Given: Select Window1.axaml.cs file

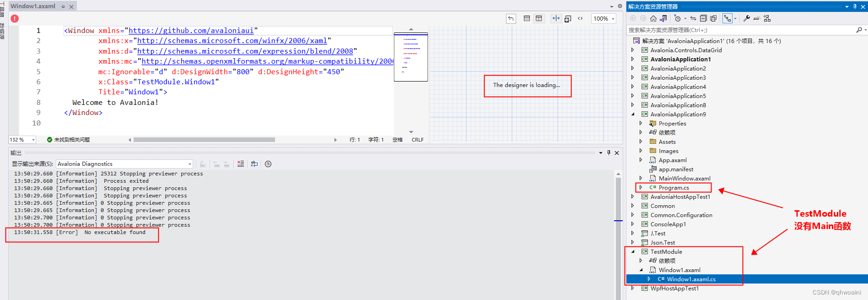Looking at the screenshot, I should click(691, 279).
